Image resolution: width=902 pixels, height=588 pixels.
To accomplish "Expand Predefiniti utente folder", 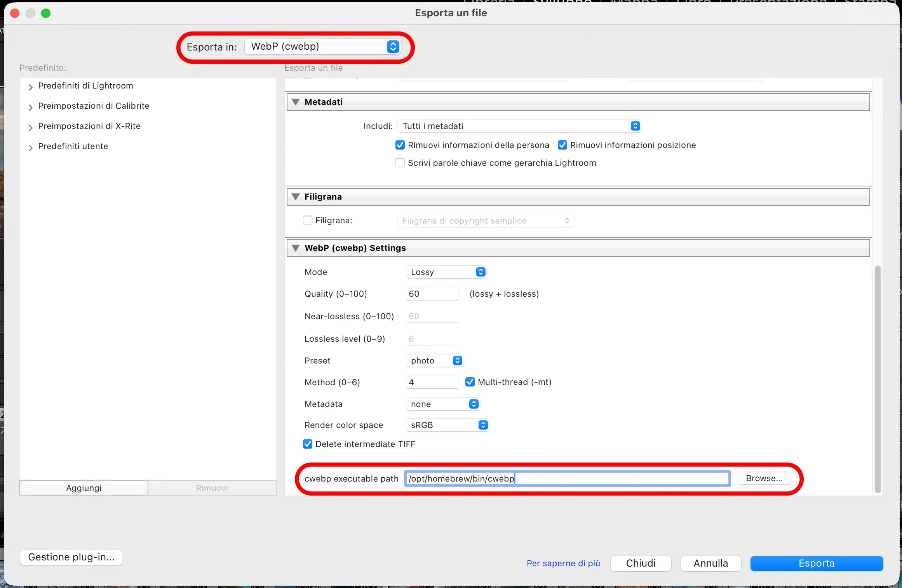I will point(31,148).
